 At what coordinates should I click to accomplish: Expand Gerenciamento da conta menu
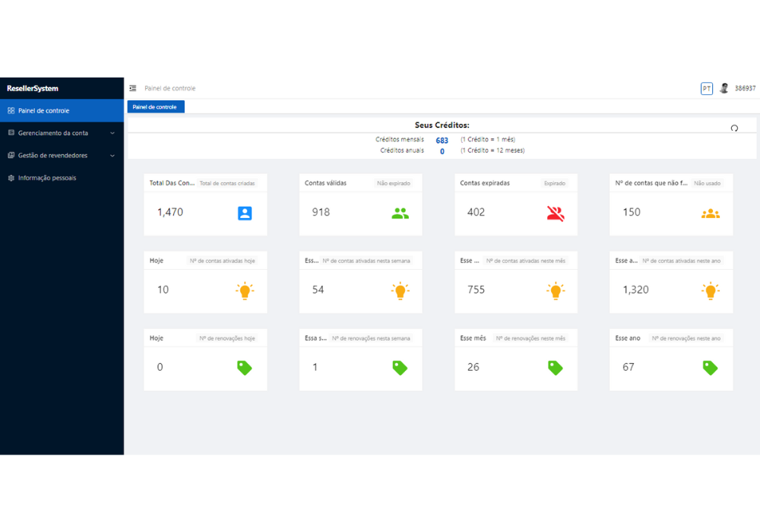tap(61, 133)
